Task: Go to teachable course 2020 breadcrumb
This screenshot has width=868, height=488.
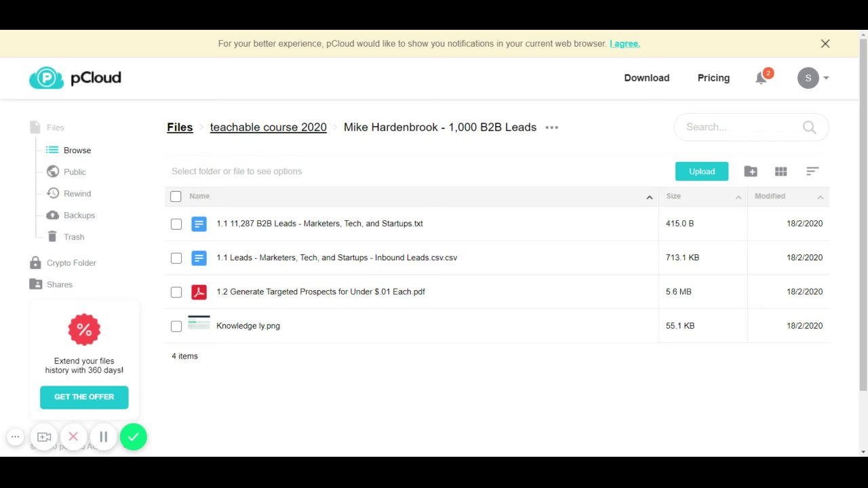Action: [269, 127]
